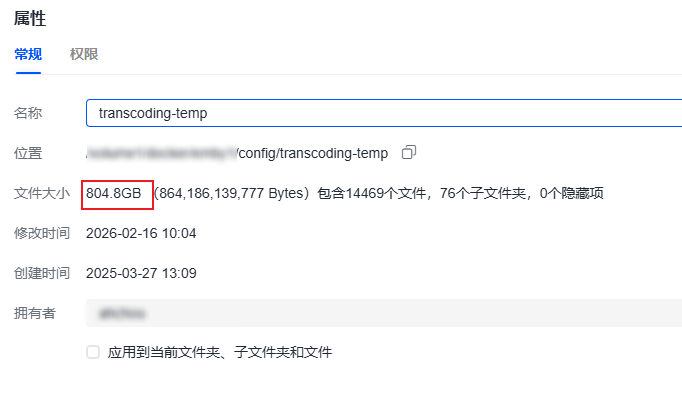The height and width of the screenshot is (419, 682).
Task: Click the 2026-02-16 10:04 modified time
Action: [x=141, y=233]
